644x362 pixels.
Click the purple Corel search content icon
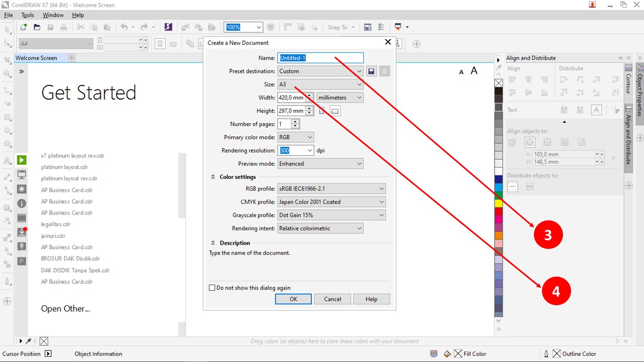point(169,27)
